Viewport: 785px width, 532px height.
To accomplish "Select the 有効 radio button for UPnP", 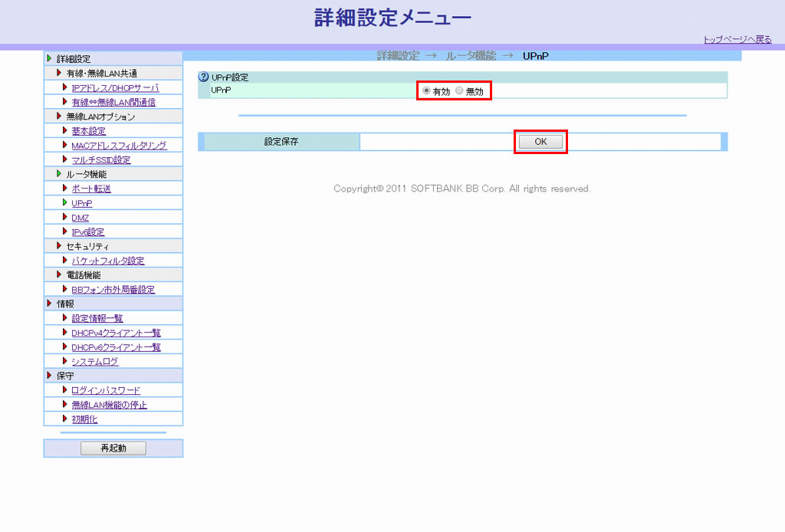I will (427, 91).
